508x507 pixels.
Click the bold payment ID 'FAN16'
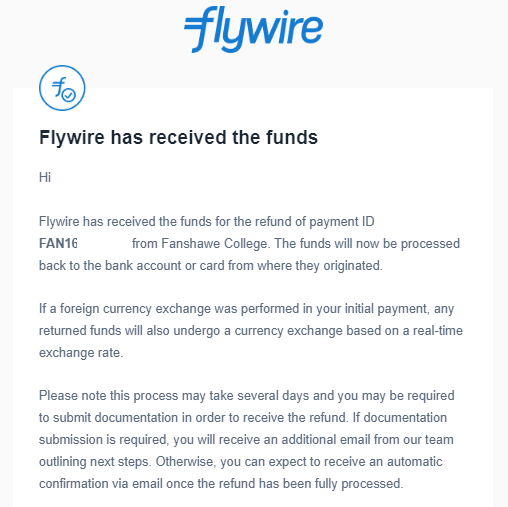pyautogui.click(x=58, y=243)
